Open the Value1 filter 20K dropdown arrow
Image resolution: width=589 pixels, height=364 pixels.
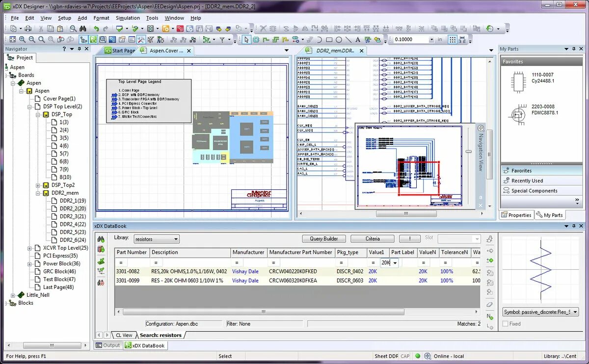[x=395, y=263]
